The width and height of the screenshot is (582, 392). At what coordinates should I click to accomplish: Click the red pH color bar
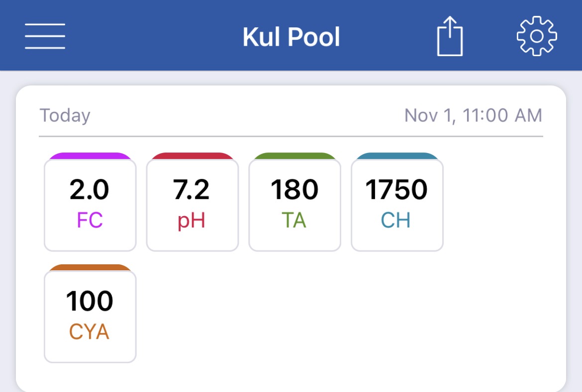point(193,156)
